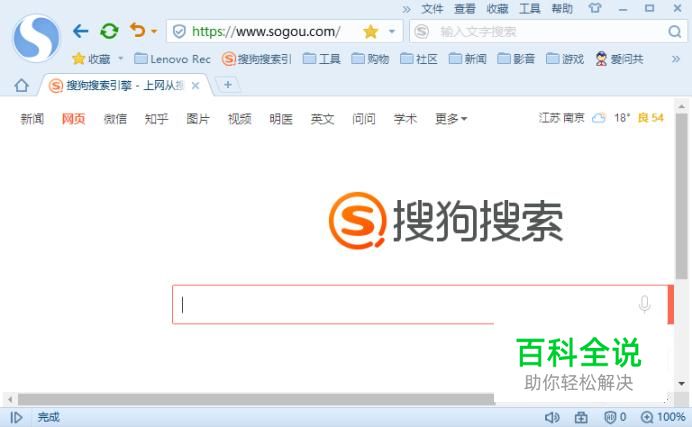
Task: Expand the bookmarks bar overflow chevron
Action: (x=676, y=59)
